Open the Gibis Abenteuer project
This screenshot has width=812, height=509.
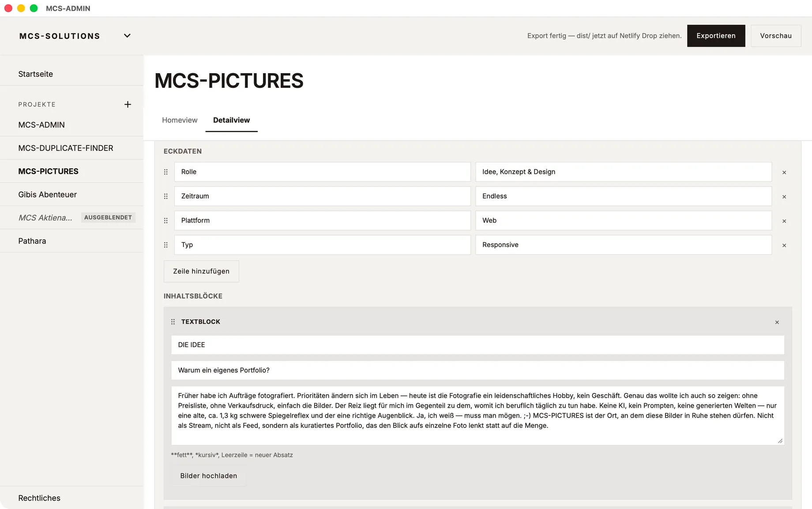tap(71, 195)
